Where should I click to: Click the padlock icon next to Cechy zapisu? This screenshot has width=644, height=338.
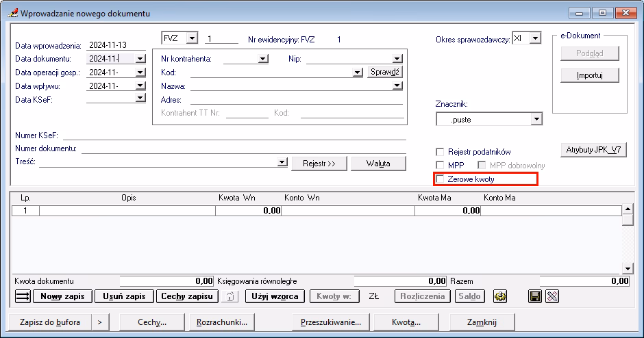click(232, 296)
